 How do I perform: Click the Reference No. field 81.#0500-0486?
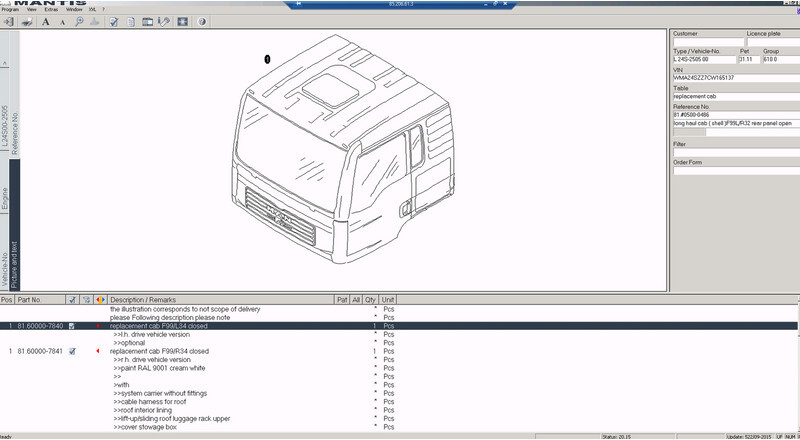pos(736,115)
